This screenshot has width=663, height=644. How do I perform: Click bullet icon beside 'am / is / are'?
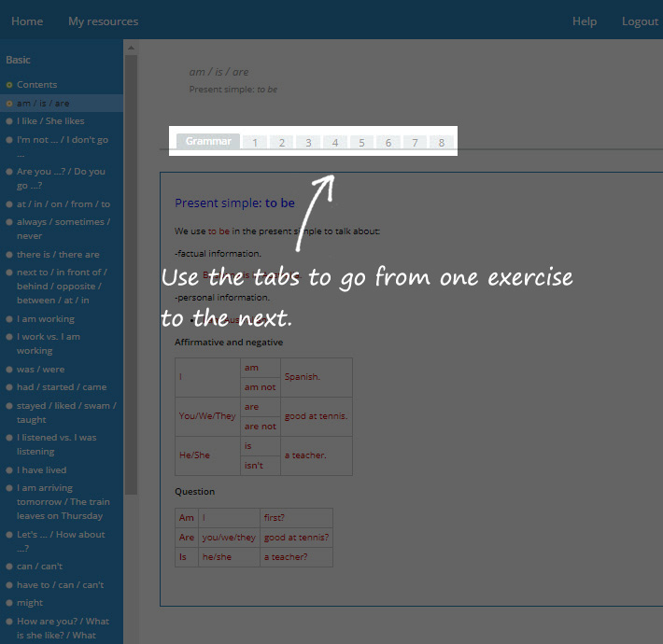coord(9,104)
